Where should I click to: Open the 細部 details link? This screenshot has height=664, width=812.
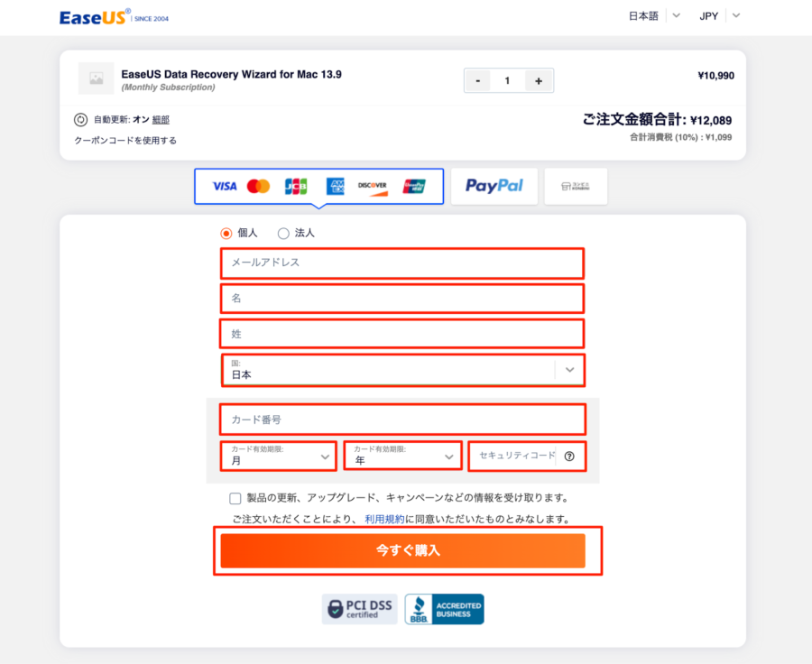tap(161, 120)
